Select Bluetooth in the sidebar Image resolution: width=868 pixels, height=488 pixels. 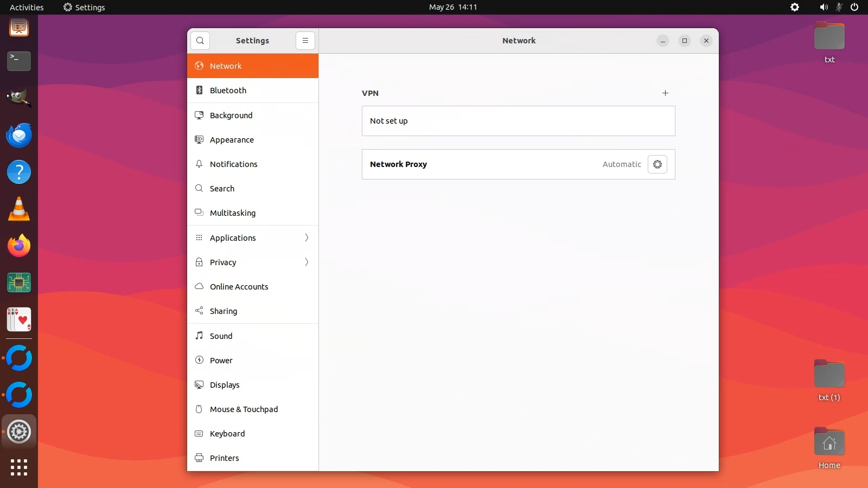click(253, 91)
